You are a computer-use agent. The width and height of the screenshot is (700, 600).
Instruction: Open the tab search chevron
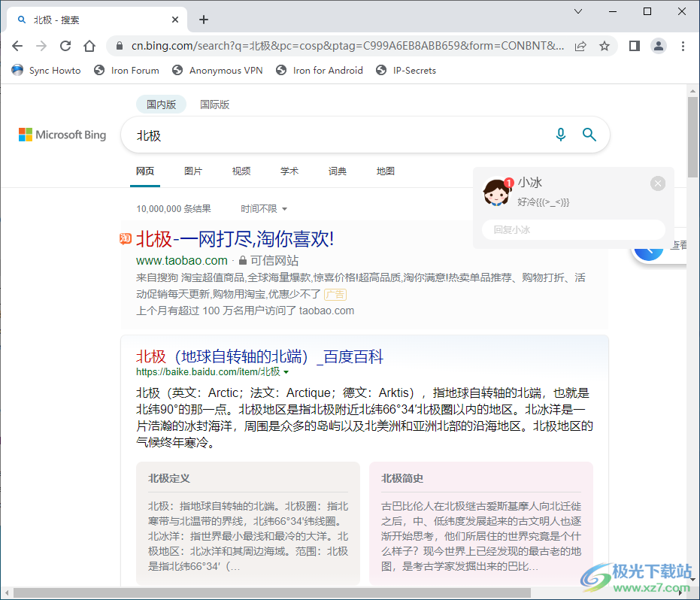[578, 11]
